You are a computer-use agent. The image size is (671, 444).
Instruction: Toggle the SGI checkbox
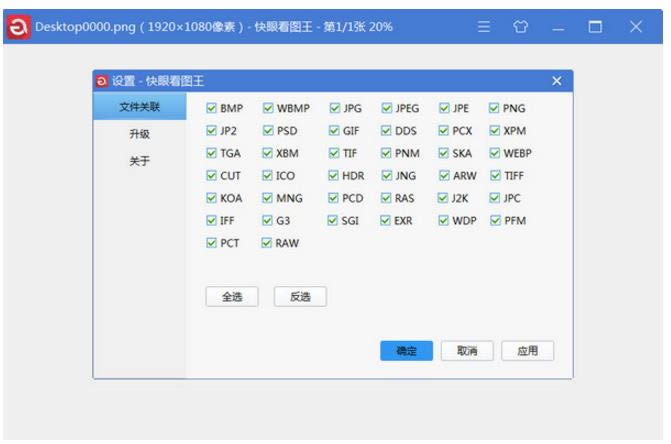coord(333,220)
